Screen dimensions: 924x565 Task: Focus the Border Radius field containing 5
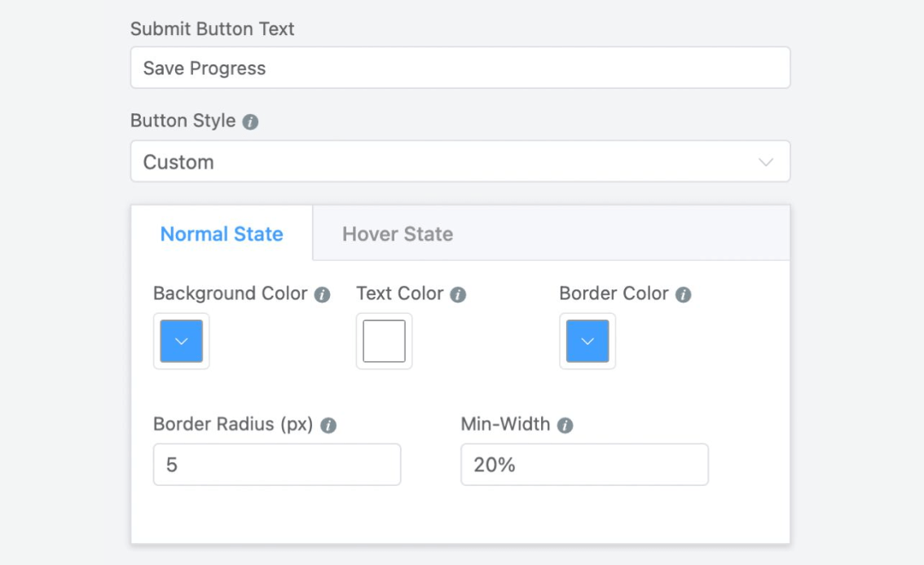pos(277,465)
